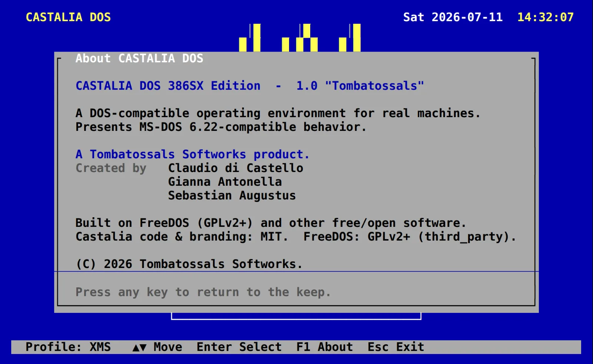Click the MS-DOS 6.22-compatible behavior line
Image resolution: width=593 pixels, height=364 pixels.
[x=221, y=127]
